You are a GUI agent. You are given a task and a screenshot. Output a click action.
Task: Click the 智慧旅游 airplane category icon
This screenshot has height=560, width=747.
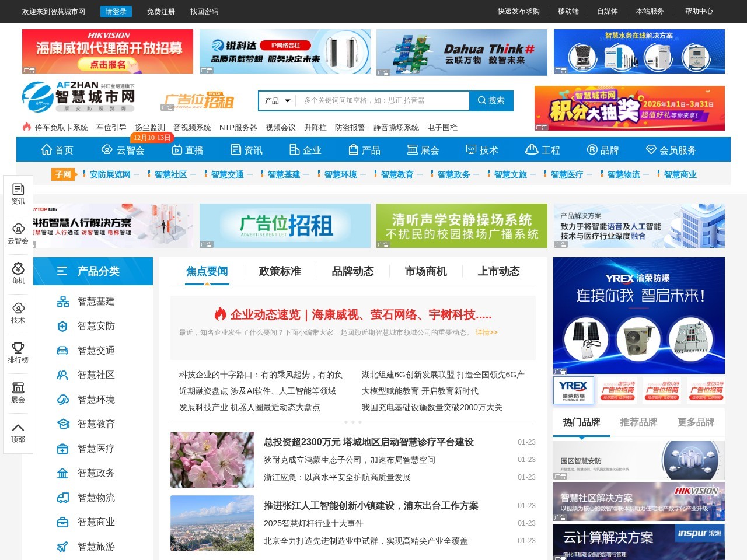tap(63, 547)
